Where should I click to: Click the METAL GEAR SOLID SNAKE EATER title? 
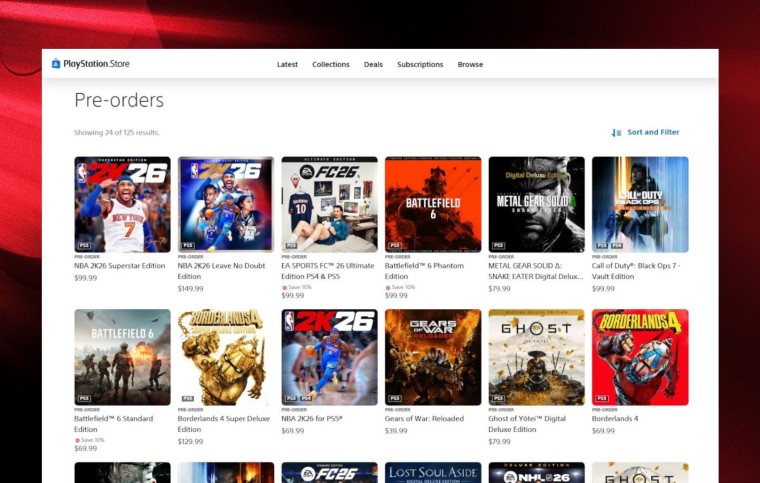point(536,271)
